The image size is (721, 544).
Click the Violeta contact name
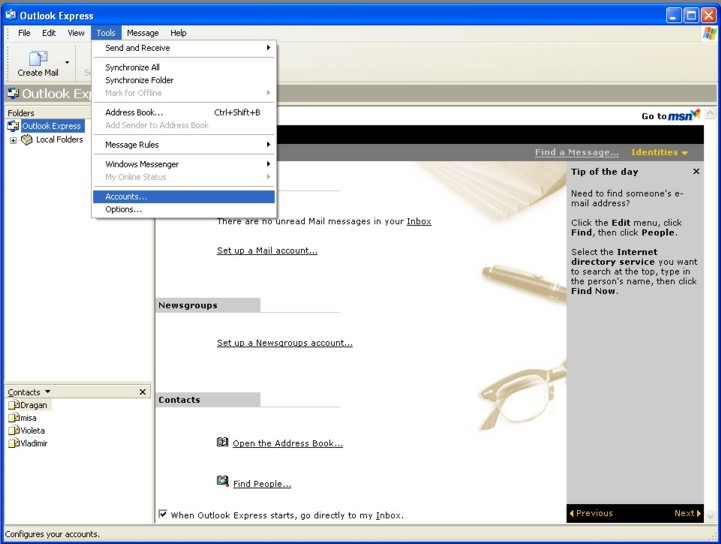point(32,431)
